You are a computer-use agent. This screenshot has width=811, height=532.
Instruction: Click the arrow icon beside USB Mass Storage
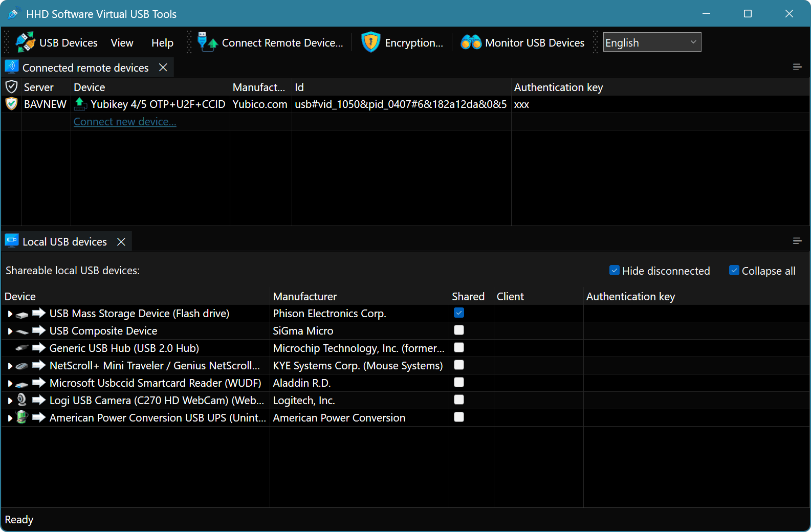point(39,313)
